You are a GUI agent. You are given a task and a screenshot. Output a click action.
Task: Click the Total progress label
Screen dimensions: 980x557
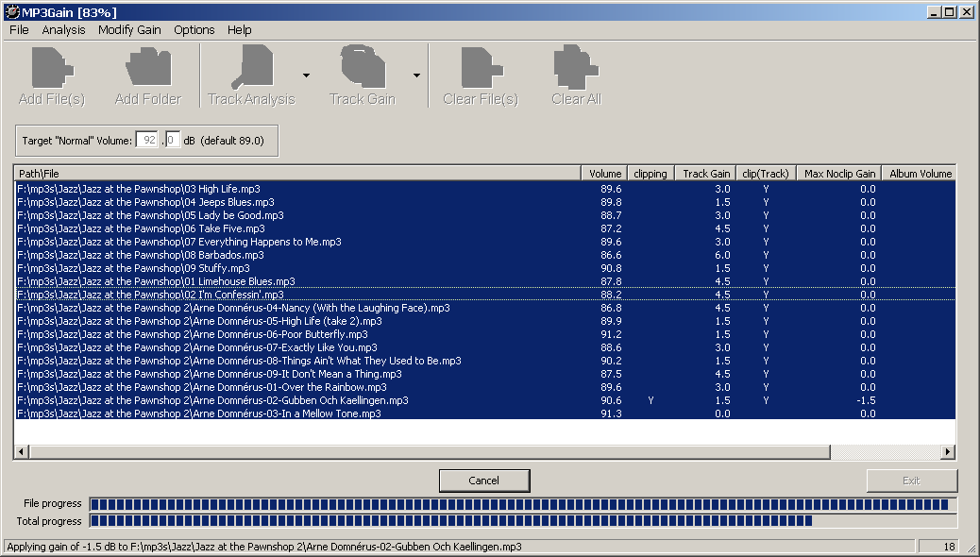click(49, 521)
